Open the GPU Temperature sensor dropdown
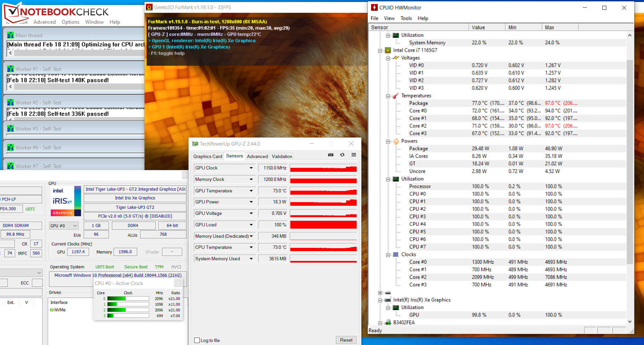This screenshot has height=345, width=644. click(x=251, y=191)
